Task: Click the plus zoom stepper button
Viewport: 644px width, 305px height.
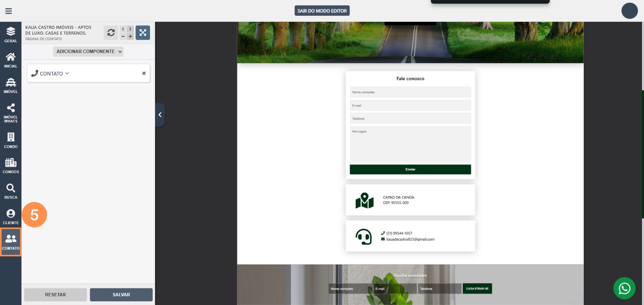Action: 130,37
